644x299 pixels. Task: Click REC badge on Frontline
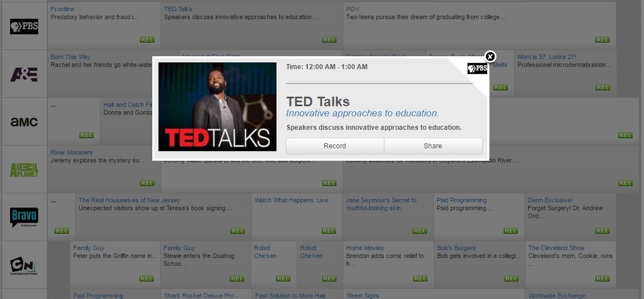pos(147,40)
